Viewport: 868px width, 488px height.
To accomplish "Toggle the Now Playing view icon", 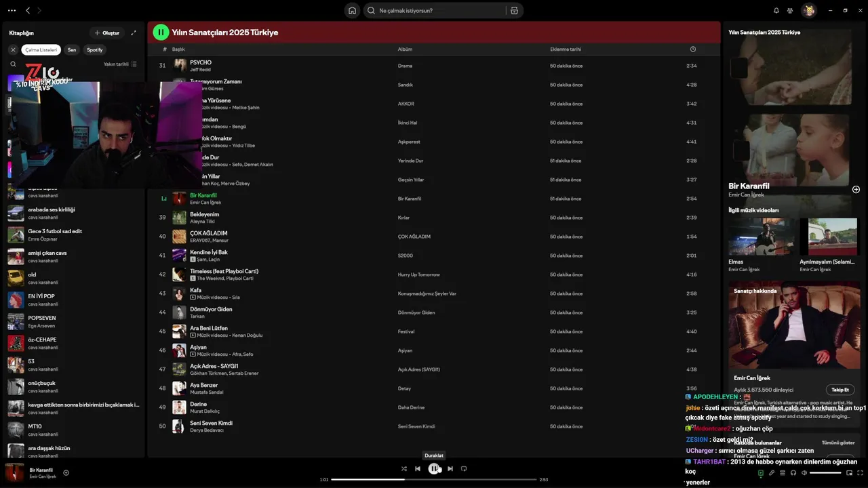I will [x=760, y=472].
